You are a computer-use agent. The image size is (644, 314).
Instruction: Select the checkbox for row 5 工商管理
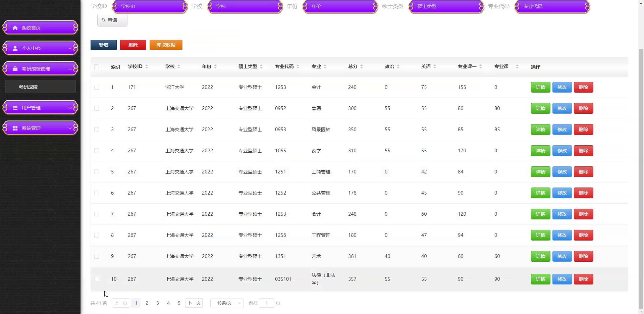97,172
